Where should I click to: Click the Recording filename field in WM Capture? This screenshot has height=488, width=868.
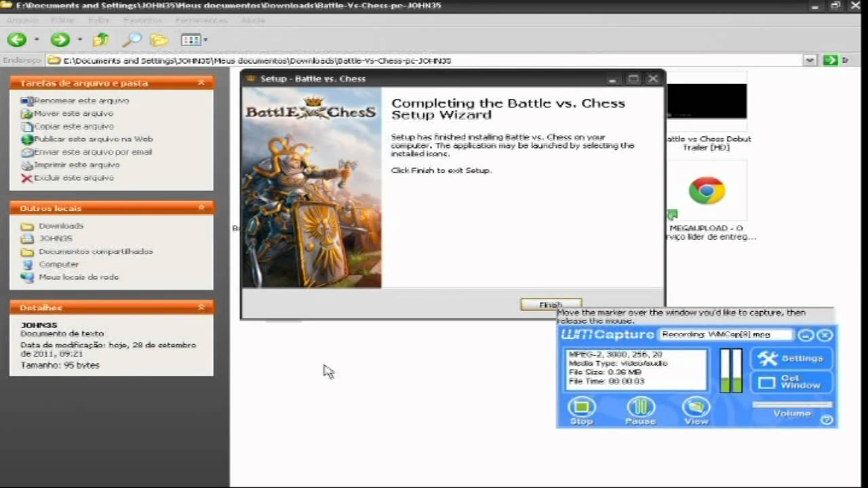point(726,334)
